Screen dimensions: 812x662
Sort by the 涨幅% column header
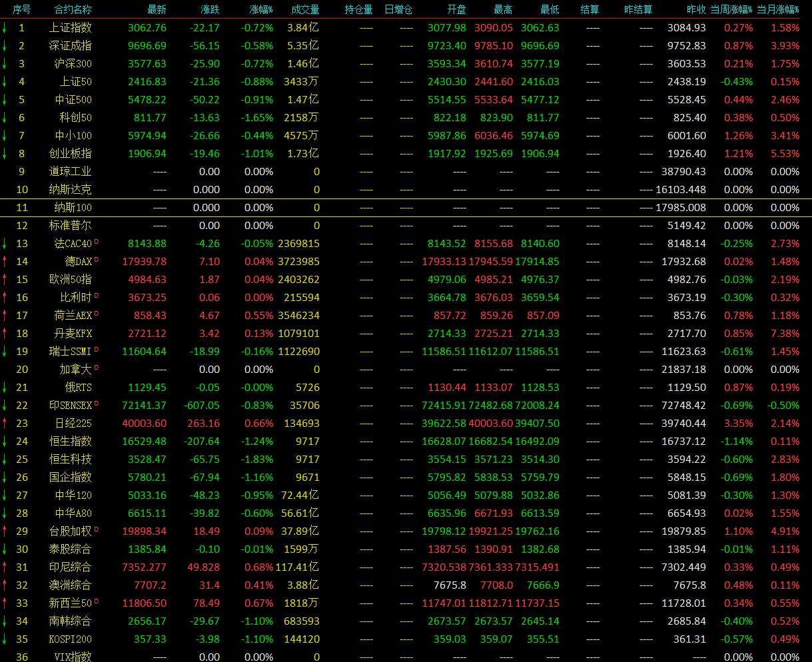click(x=261, y=10)
